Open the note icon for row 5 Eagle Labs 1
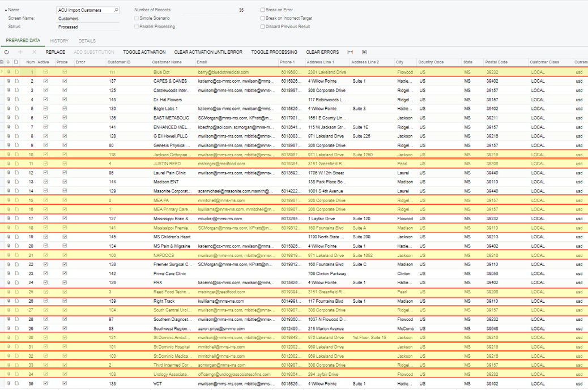The height and width of the screenshot is (390, 588). (x=16, y=108)
